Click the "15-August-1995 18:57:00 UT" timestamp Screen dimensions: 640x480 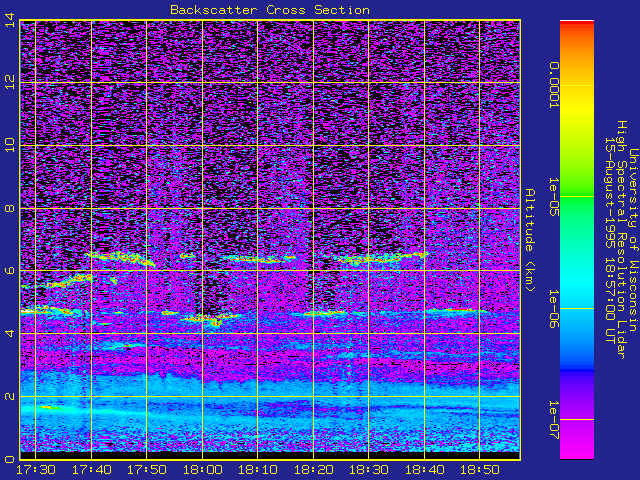(x=610, y=240)
